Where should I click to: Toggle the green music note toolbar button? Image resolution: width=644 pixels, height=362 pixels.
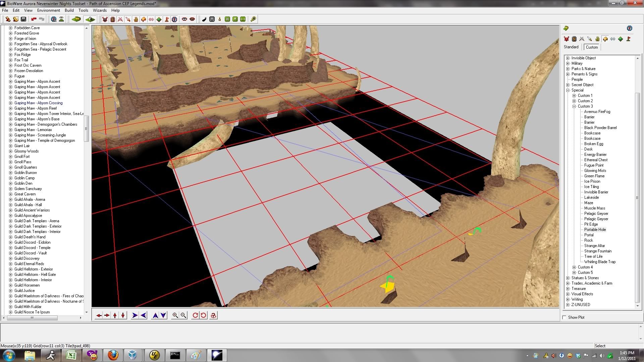pos(235,19)
